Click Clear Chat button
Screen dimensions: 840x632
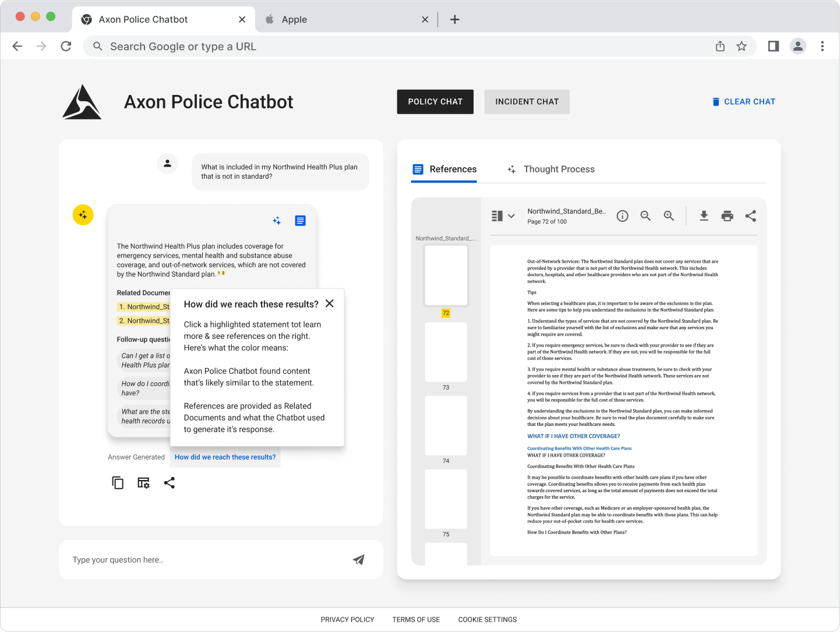pos(743,102)
